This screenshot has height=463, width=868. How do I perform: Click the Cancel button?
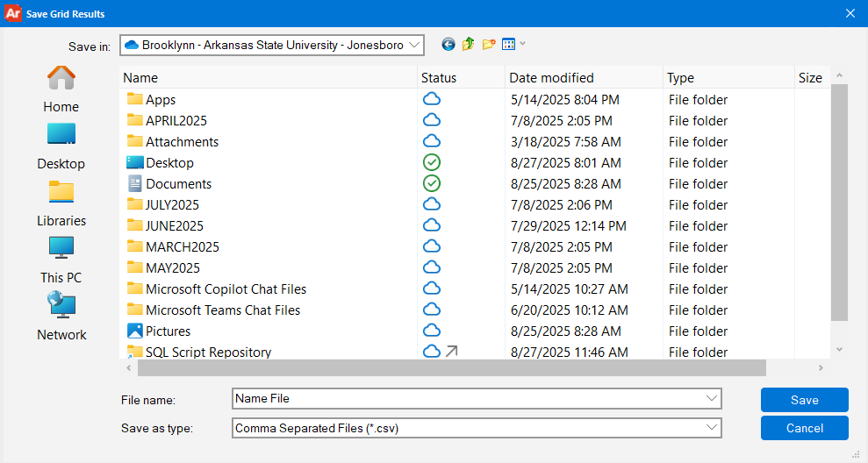click(x=804, y=428)
